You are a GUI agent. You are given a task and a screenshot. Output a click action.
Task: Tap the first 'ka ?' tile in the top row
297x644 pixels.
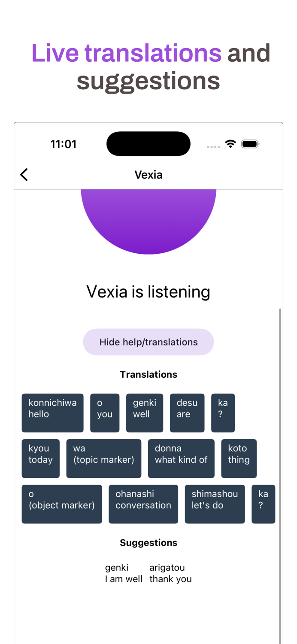tap(223, 413)
